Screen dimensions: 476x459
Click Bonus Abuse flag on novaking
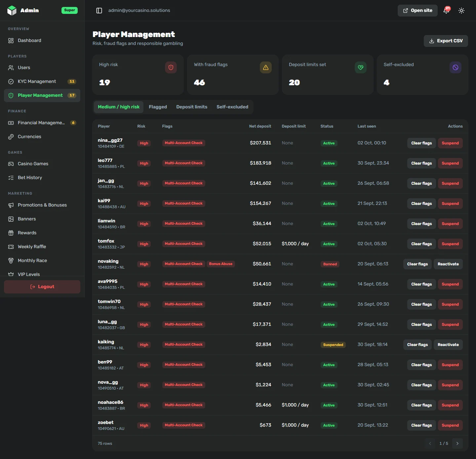pyautogui.click(x=221, y=264)
